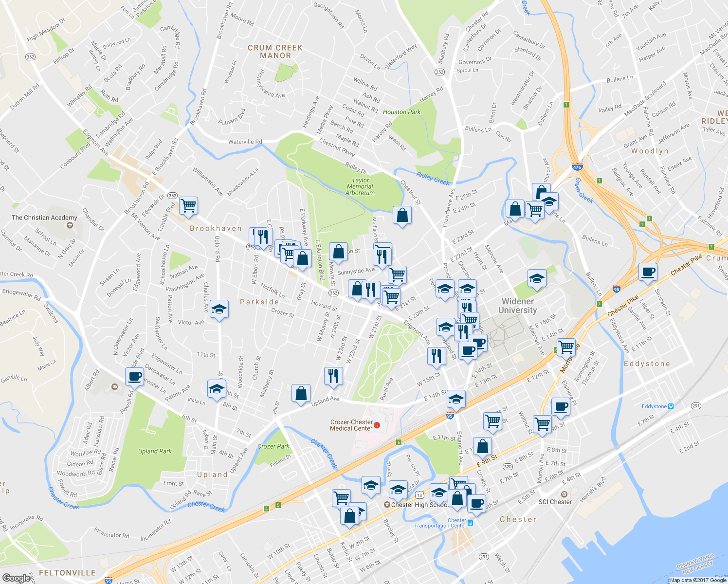Select the SCI Chester place icon

[x=564, y=494]
